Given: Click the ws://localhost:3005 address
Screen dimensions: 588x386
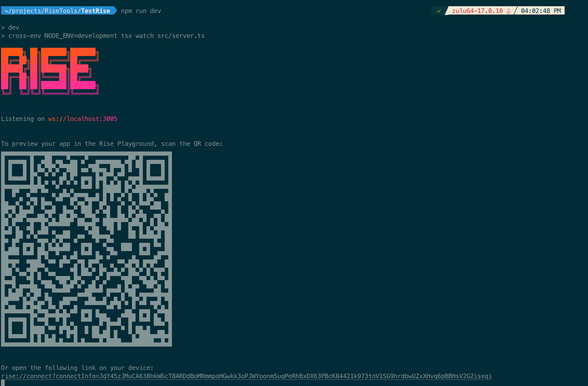Looking at the screenshot, I should [x=83, y=119].
